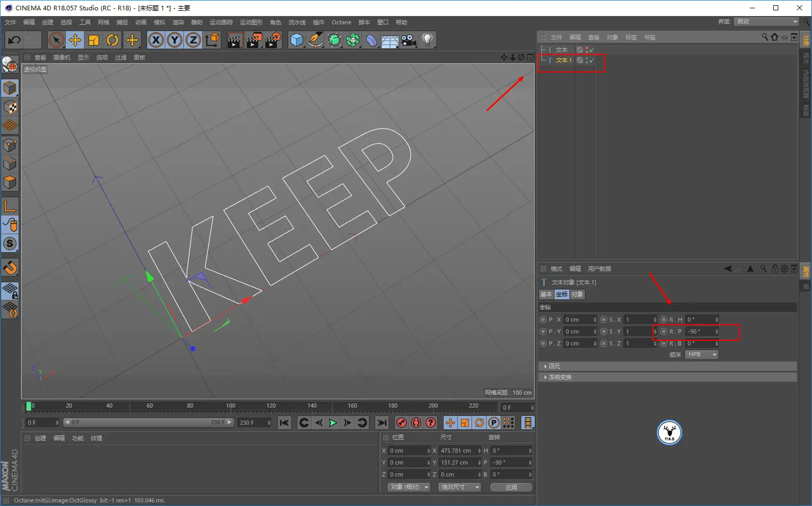Switch to the 基本 tab
Screen dimensions: 812x506
click(x=546, y=294)
